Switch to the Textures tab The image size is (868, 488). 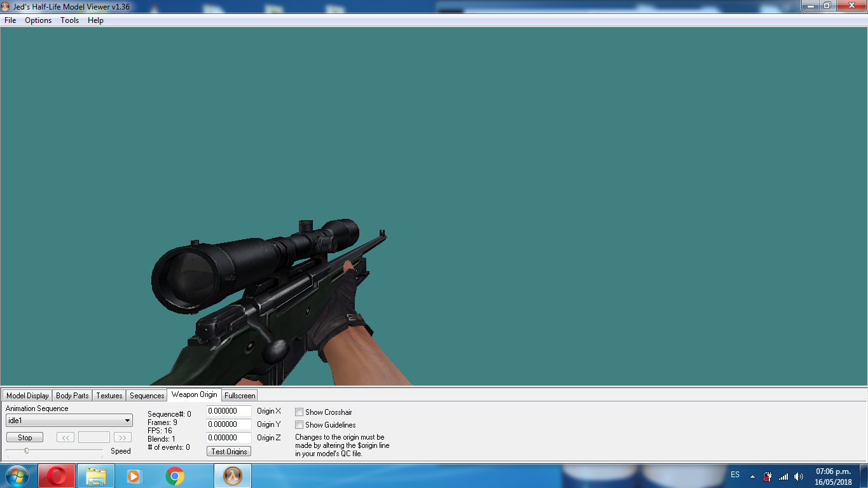point(109,396)
